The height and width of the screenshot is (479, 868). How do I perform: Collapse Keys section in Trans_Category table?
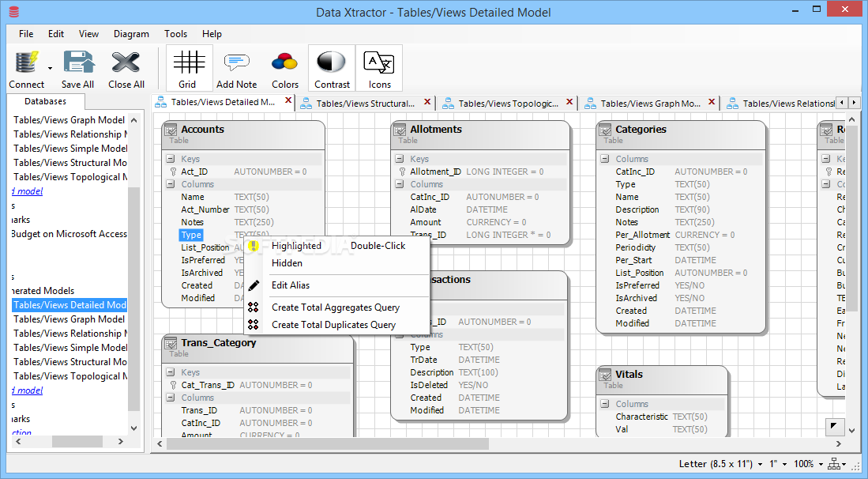point(171,372)
